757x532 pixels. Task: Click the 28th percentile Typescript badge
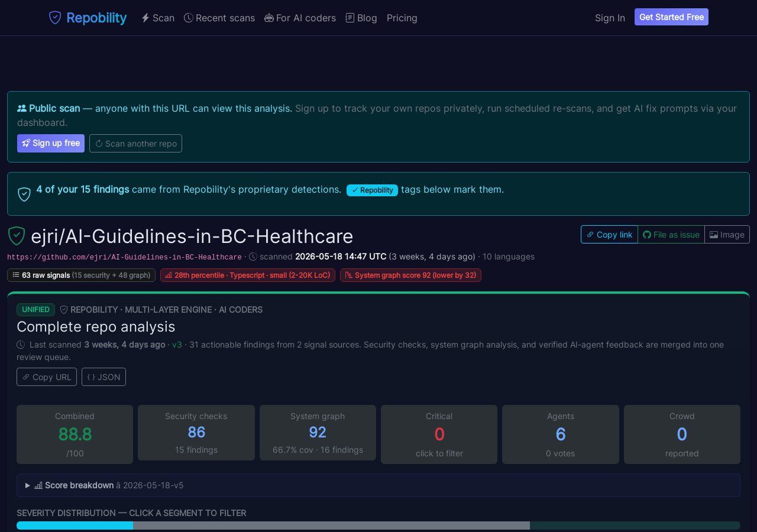248,275
